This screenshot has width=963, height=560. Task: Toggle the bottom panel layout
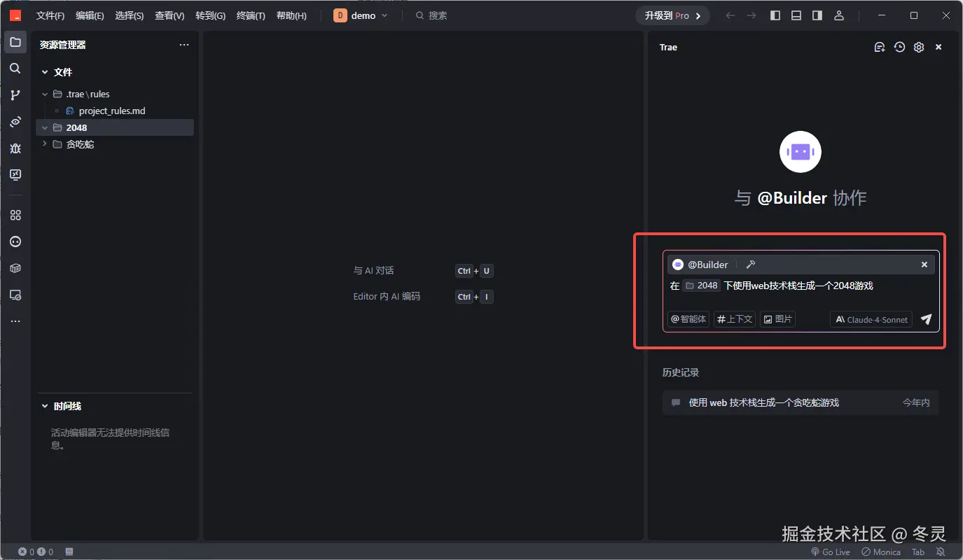click(x=796, y=15)
